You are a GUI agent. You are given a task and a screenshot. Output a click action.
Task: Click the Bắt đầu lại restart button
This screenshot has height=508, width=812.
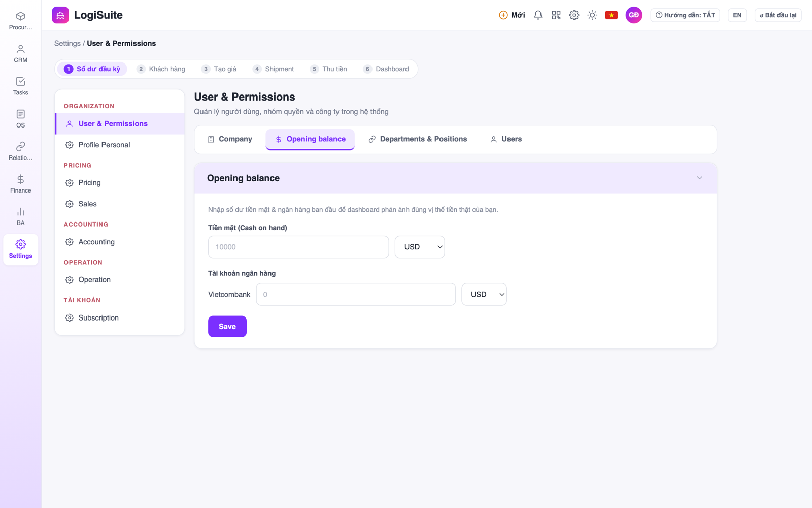coord(778,15)
